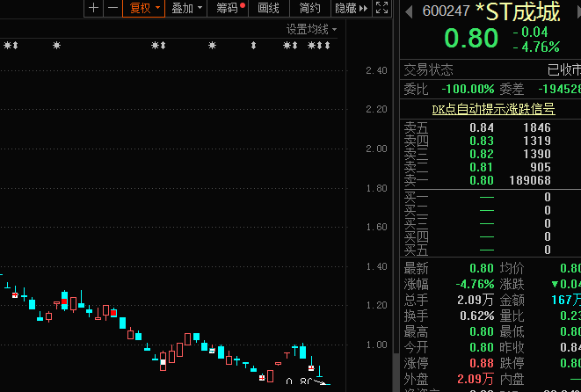Click 卖一 price 0.80
Image resolution: width=581 pixels, height=392 pixels.
482,180
